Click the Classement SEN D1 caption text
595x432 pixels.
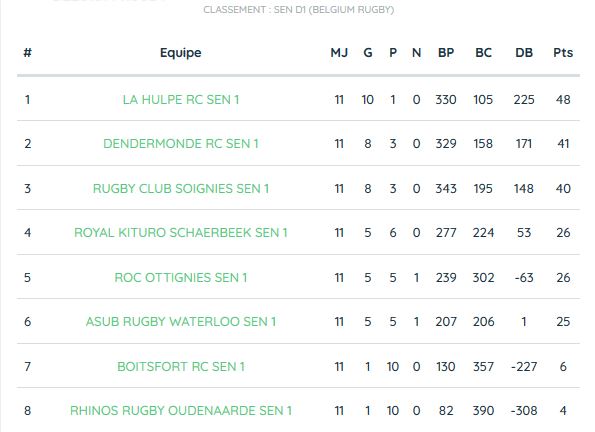[299, 10]
